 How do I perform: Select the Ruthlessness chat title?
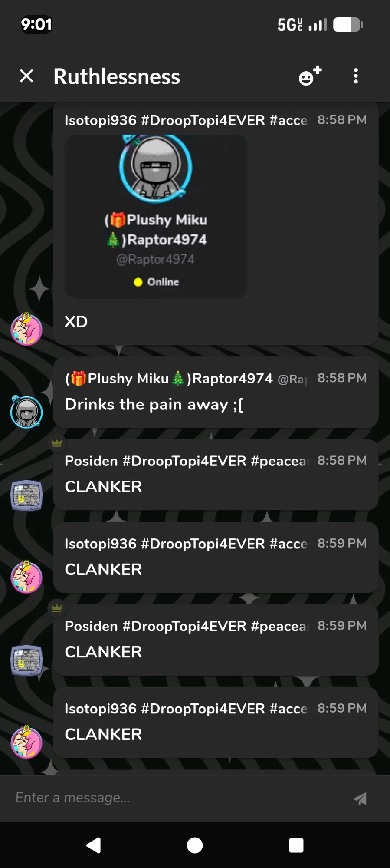117,76
